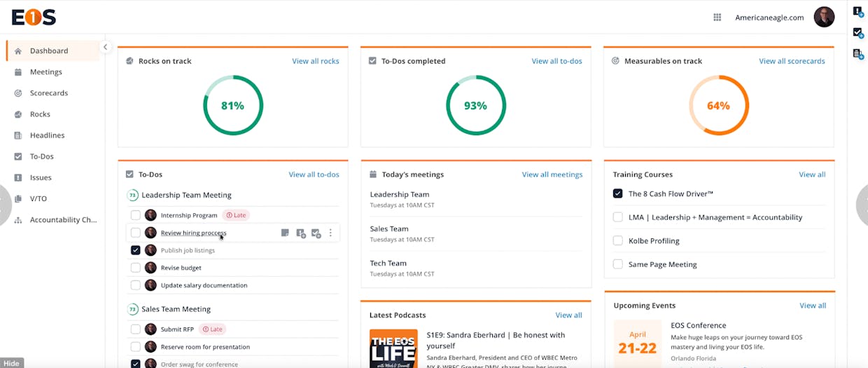868x368 pixels.
Task: Check the Review hiring process to-do
Action: click(136, 233)
